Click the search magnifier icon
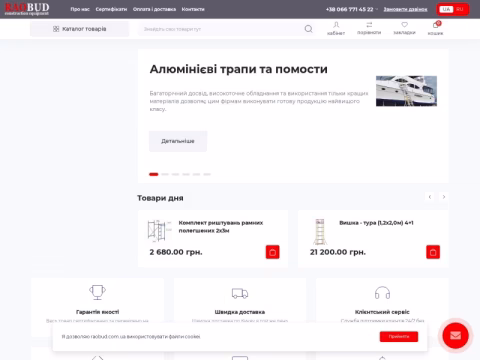 pyautogui.click(x=309, y=29)
